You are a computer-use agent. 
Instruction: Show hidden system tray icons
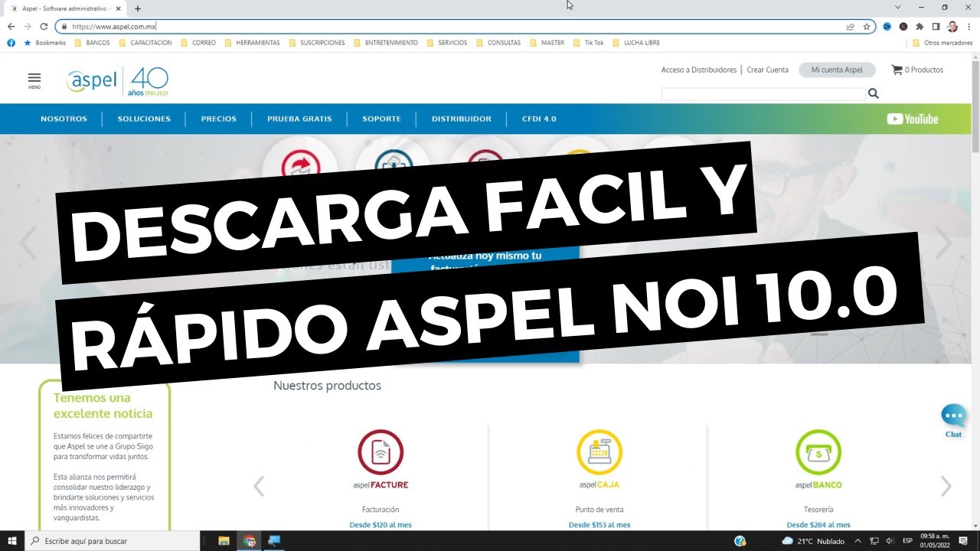click(857, 541)
